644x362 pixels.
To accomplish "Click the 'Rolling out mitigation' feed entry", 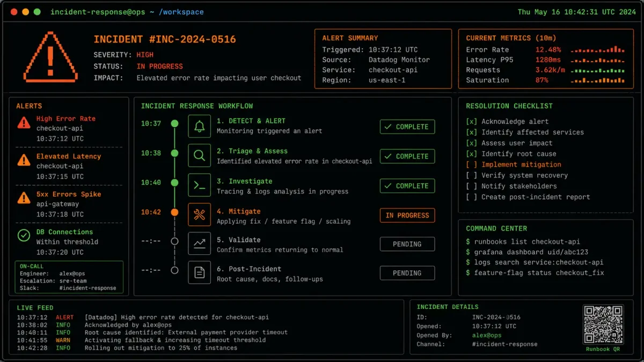I will (x=161, y=348).
